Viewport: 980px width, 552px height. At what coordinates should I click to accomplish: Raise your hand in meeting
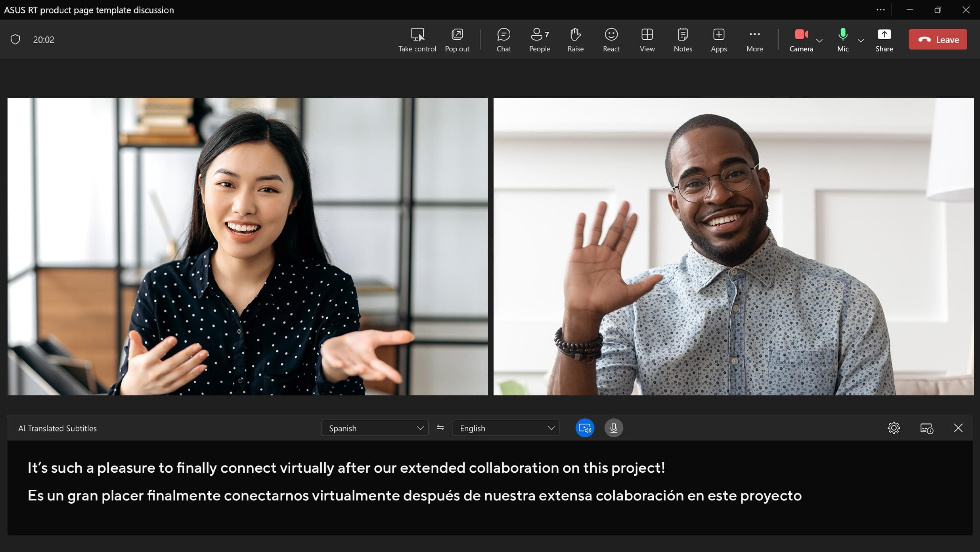click(x=575, y=39)
